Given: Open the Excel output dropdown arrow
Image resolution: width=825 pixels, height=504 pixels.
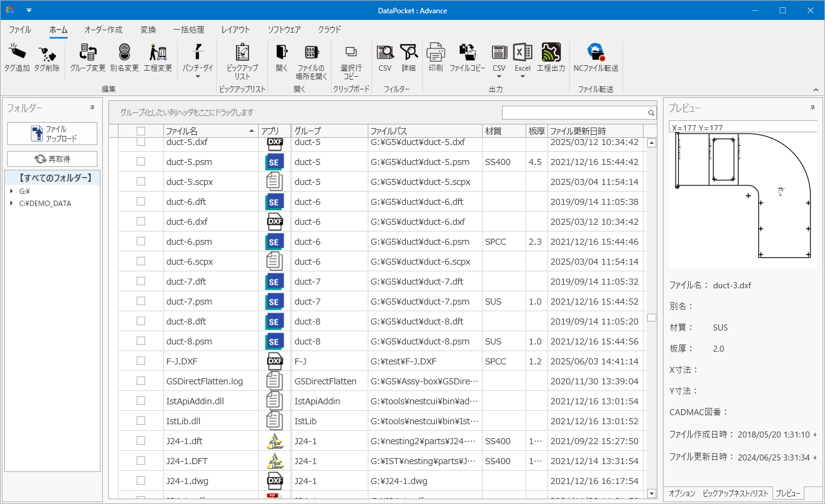Looking at the screenshot, I should point(523,77).
